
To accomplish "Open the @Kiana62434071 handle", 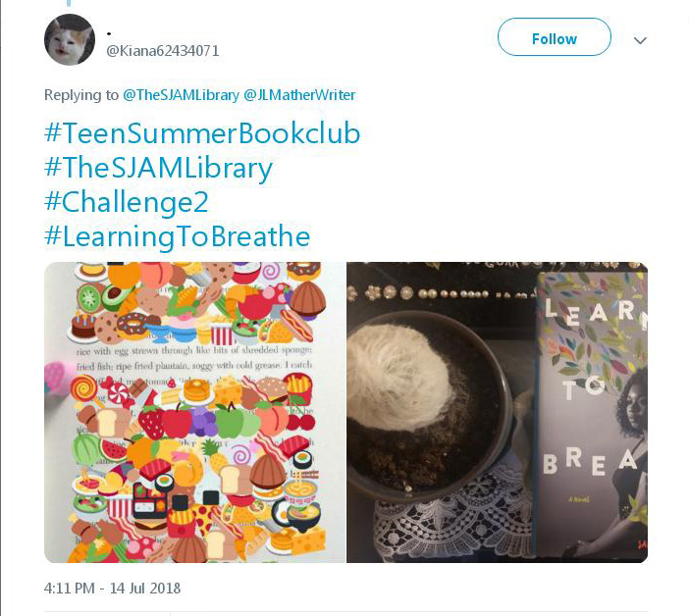I will tap(163, 51).
